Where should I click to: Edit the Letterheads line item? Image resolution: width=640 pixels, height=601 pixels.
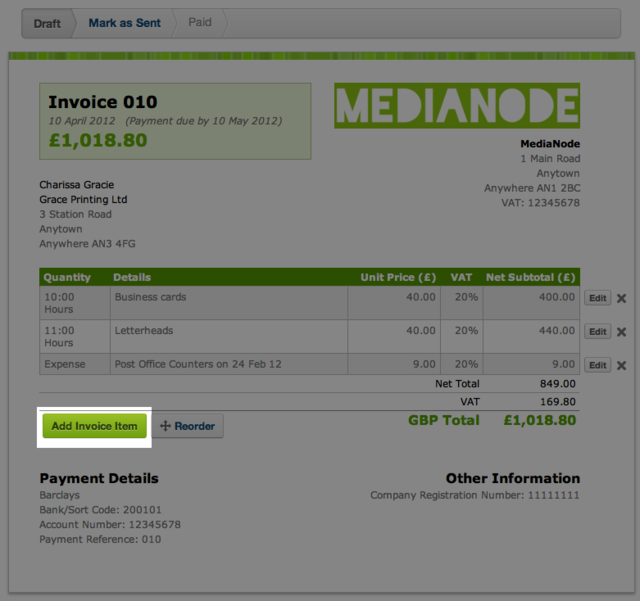coord(597,332)
